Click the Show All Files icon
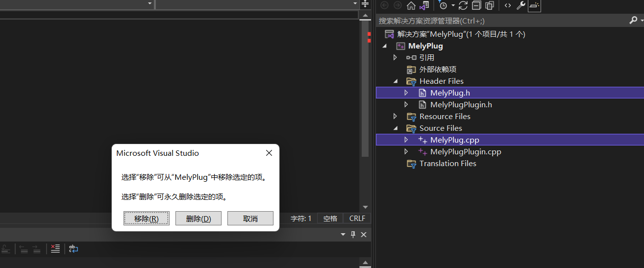The width and height of the screenshot is (644, 268). 489,5
